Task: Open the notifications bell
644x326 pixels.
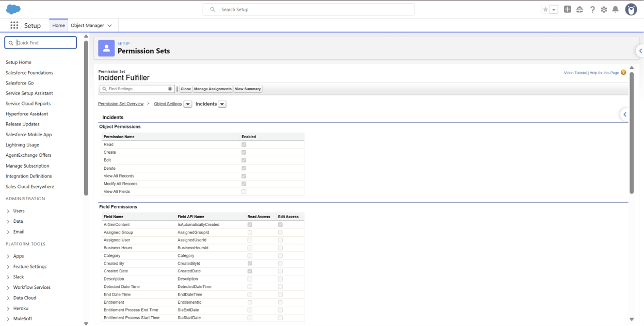Action: (x=615, y=9)
